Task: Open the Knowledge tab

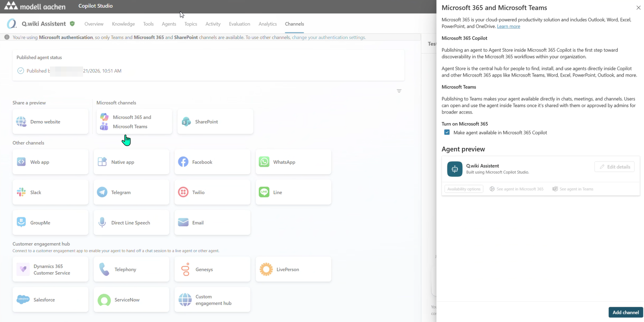Action: click(123, 24)
